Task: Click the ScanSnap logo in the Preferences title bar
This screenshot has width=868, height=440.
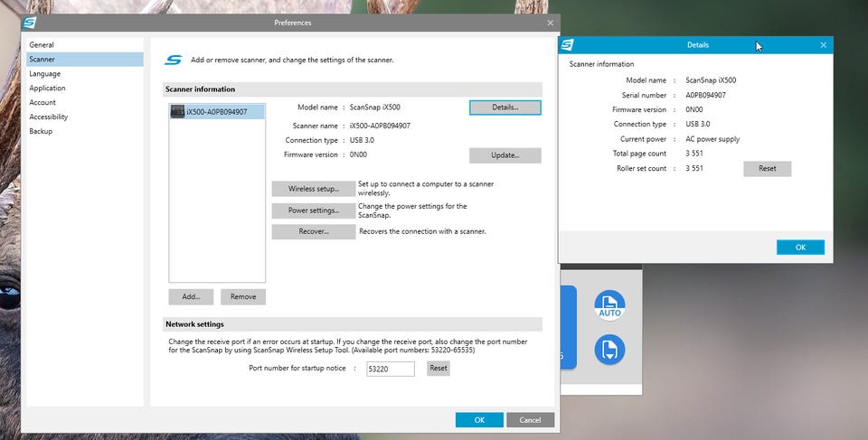Action: pos(29,23)
